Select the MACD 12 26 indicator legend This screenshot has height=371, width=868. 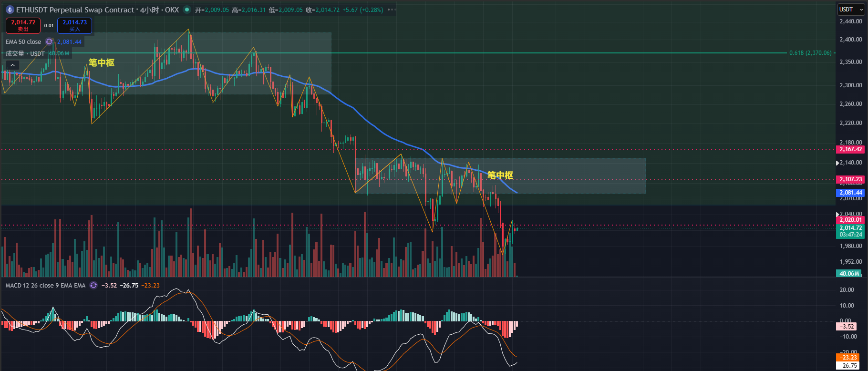[45, 285]
